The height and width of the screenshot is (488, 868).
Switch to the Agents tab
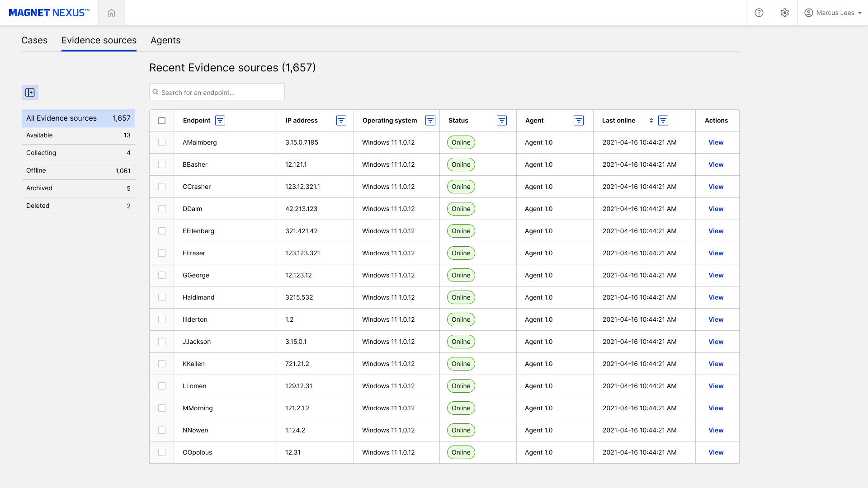click(165, 40)
